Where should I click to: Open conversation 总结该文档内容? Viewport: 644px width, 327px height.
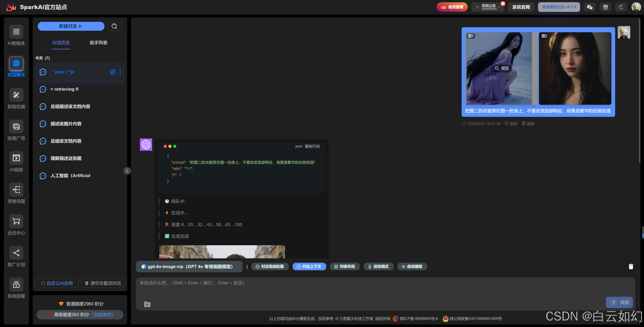[80, 141]
